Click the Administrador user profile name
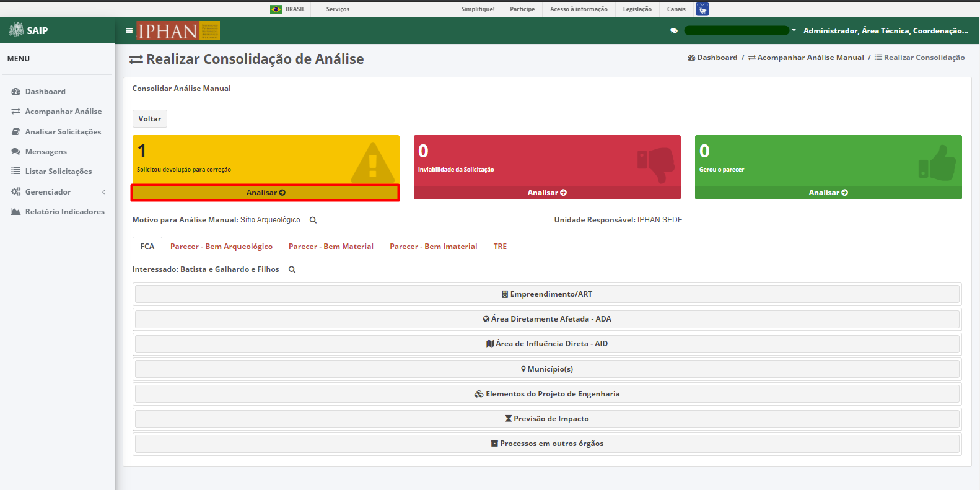 point(885,30)
